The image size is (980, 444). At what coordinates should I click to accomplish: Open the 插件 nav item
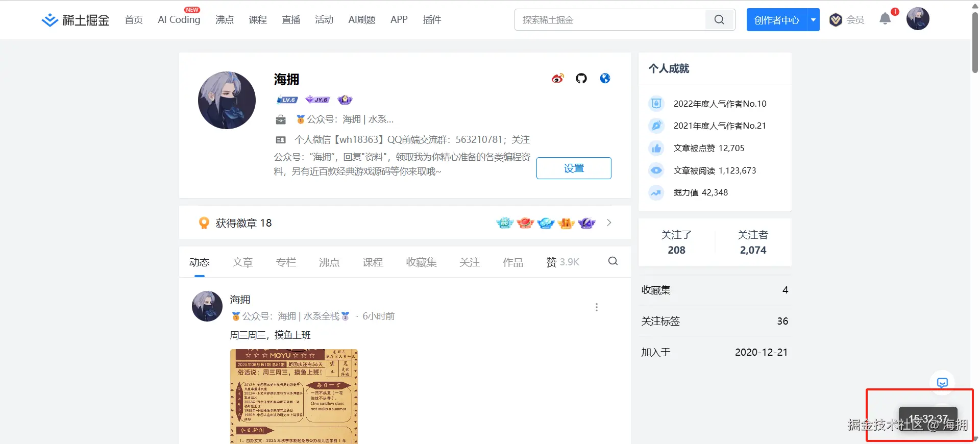pos(432,20)
